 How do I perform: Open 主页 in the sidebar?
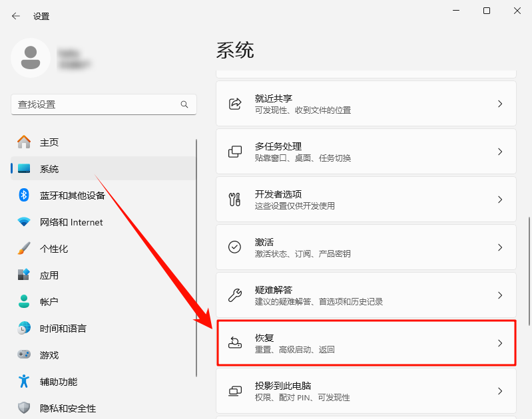[x=103, y=142]
